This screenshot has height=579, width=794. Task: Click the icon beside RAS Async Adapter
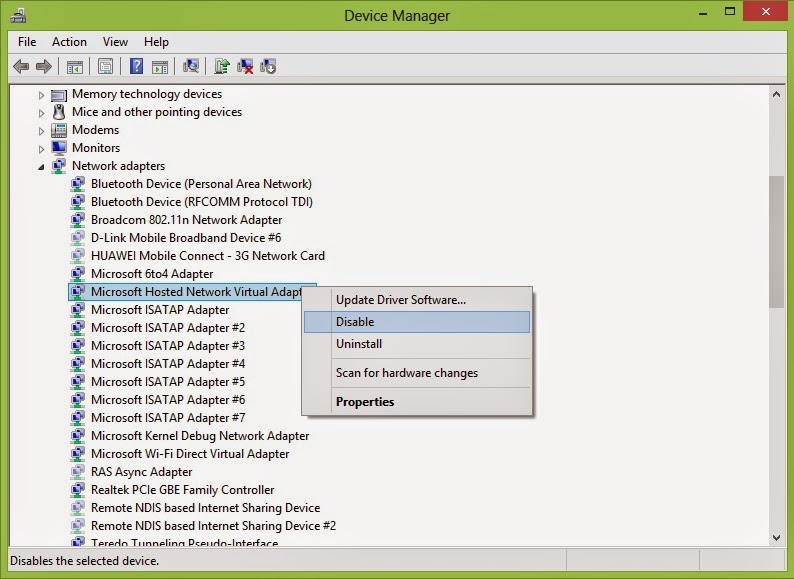click(x=77, y=472)
